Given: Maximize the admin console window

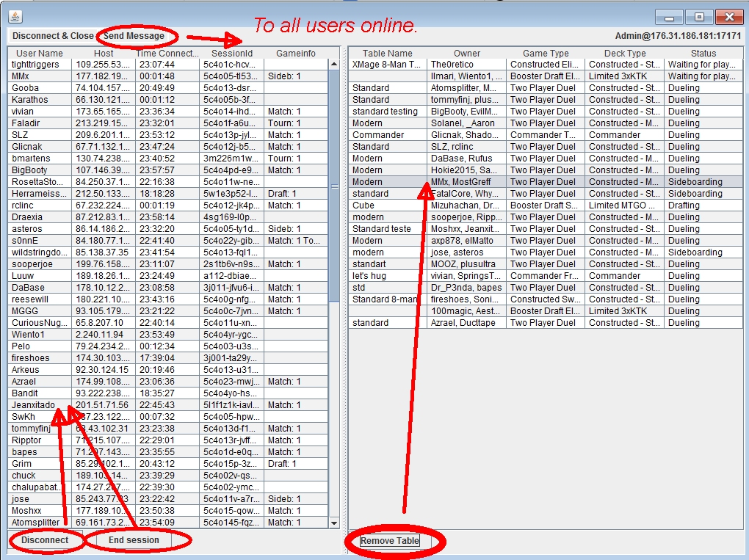Looking at the screenshot, I should (x=699, y=16).
